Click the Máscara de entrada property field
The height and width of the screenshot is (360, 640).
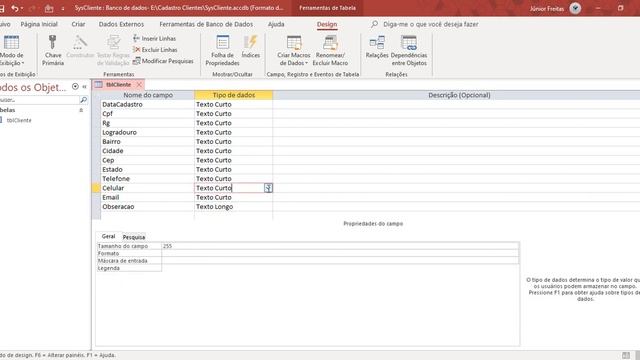(340, 261)
